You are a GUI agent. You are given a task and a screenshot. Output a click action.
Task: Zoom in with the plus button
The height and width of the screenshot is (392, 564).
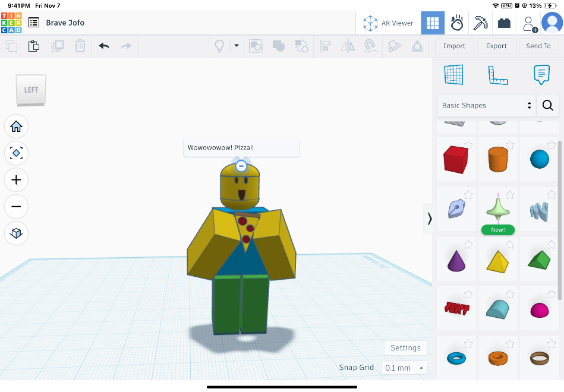click(x=16, y=179)
